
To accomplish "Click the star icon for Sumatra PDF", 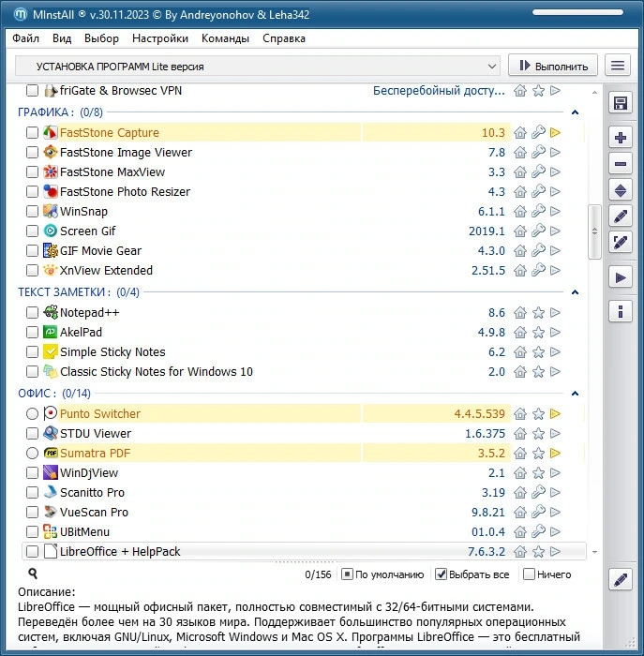I will click(x=538, y=453).
